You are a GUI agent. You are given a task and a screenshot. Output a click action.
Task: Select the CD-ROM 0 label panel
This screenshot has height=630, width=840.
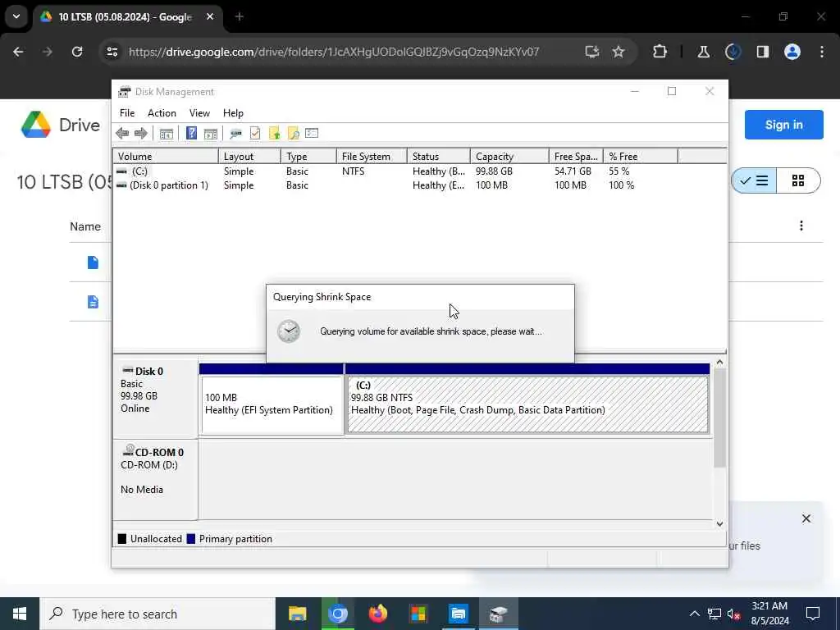pyautogui.click(x=155, y=479)
